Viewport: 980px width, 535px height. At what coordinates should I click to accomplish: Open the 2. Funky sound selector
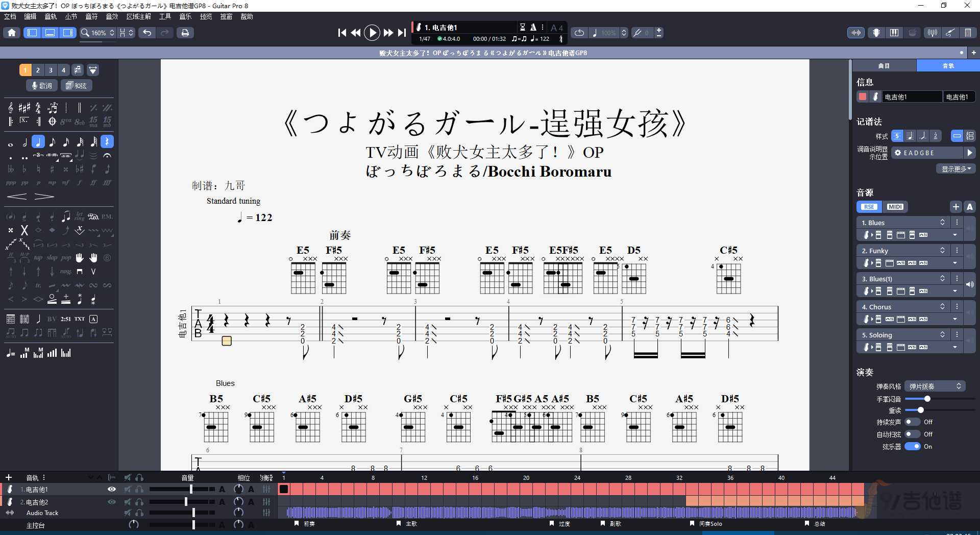pyautogui.click(x=903, y=251)
